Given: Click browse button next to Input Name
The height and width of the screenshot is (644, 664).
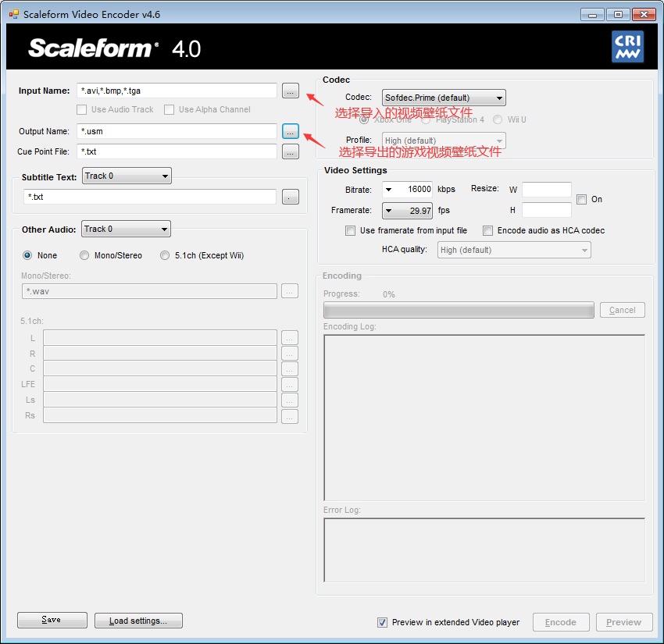Looking at the screenshot, I should 290,91.
